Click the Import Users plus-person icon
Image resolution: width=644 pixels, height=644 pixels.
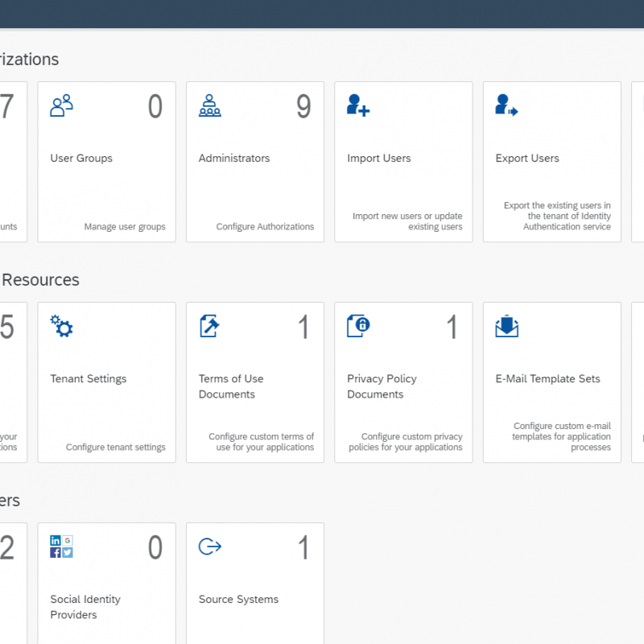point(358,105)
